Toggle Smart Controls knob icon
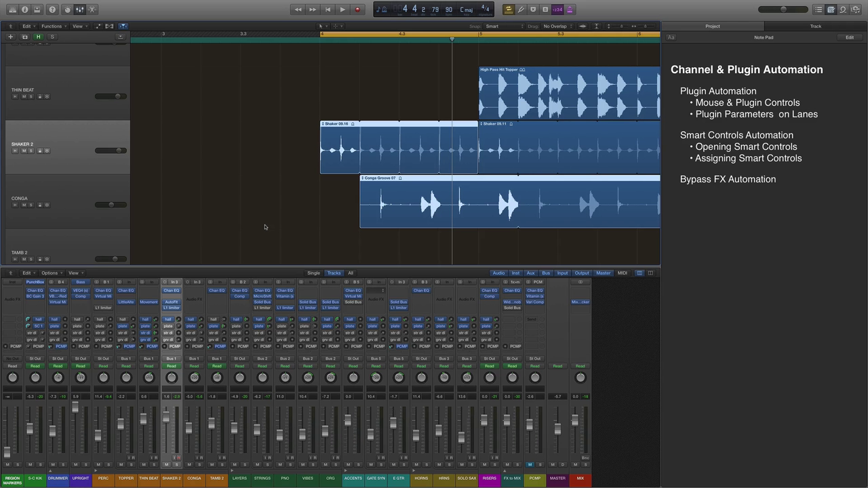Screen dimensions: 868x488 click(67, 9)
